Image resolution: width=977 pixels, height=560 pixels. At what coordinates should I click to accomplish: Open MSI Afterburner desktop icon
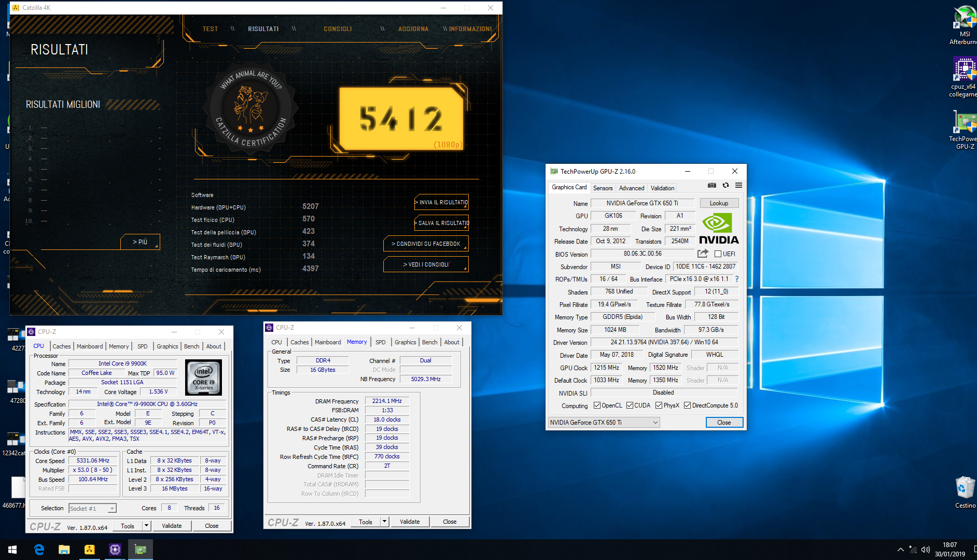(964, 25)
